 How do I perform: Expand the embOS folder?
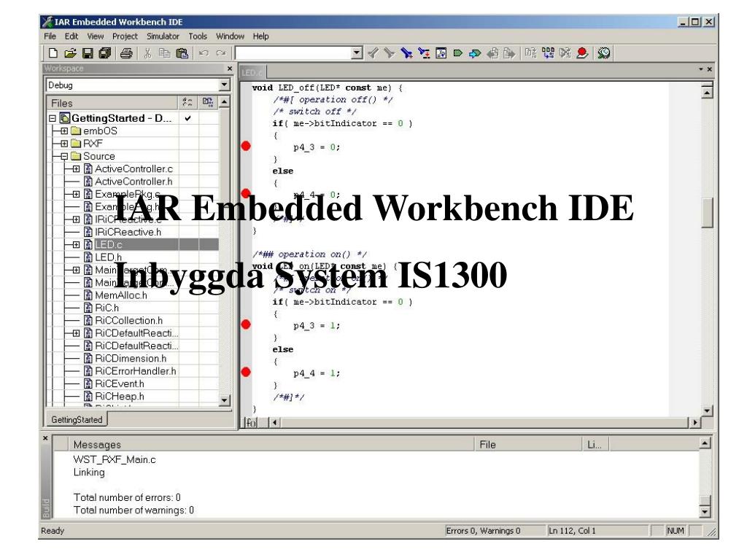[x=64, y=131]
